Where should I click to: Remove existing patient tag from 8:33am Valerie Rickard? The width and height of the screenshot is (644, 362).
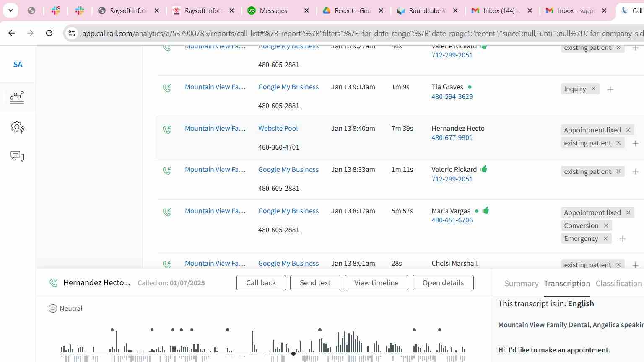pos(618,172)
